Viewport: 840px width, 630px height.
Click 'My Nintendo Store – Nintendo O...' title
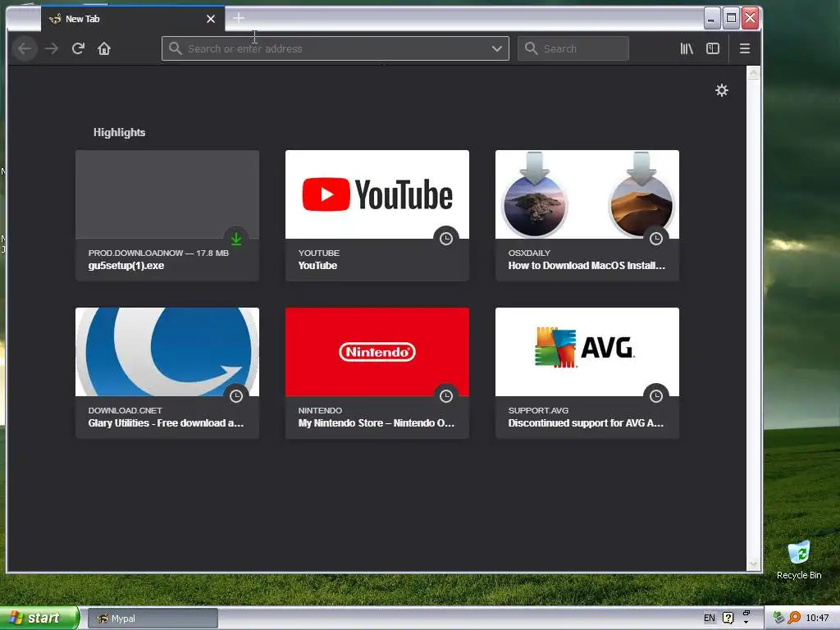coord(376,423)
